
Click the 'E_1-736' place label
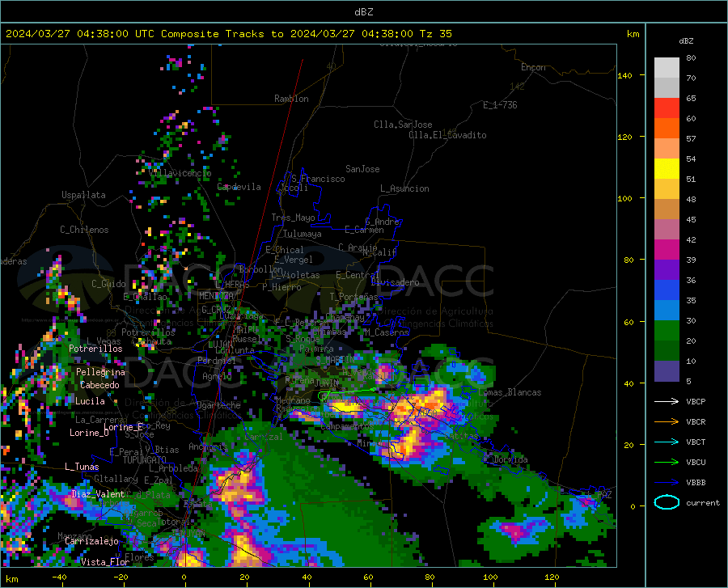[500, 105]
